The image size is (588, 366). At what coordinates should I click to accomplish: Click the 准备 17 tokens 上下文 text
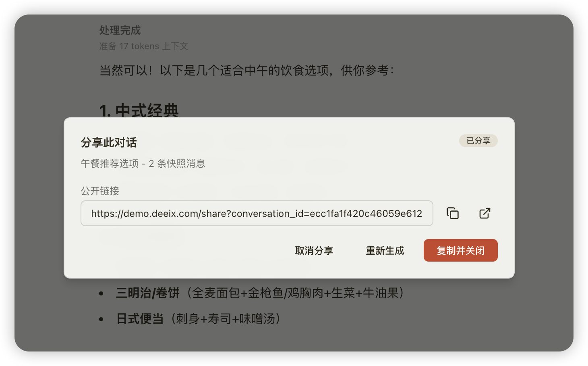144,46
